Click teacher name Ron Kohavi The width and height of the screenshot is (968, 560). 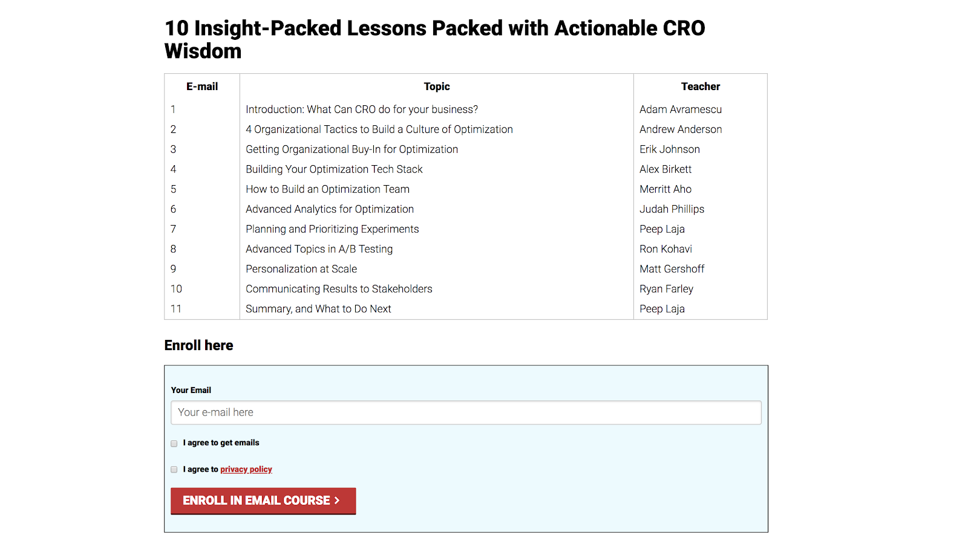point(665,249)
